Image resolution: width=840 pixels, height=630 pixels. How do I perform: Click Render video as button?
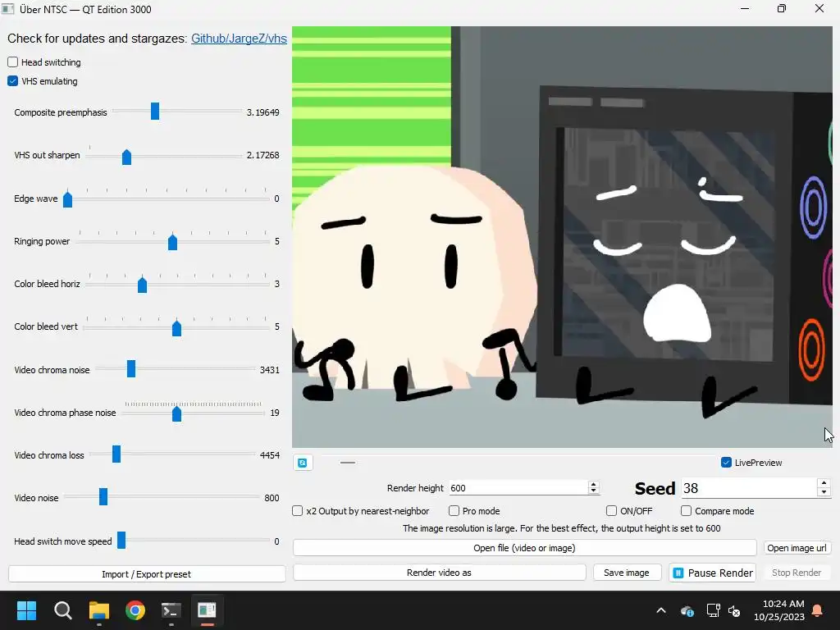click(440, 573)
